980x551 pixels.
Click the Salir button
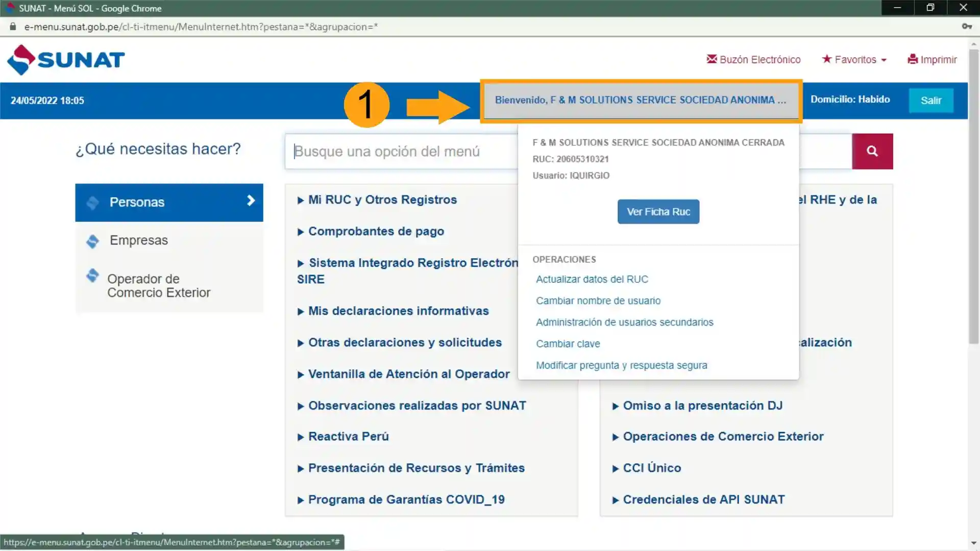pyautogui.click(x=930, y=101)
